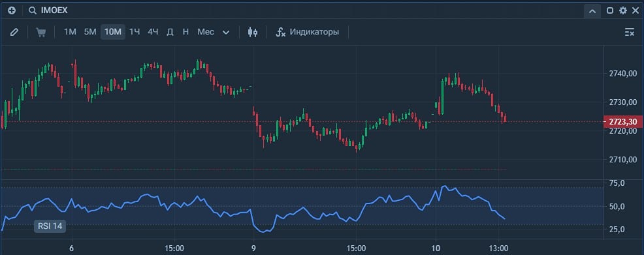Click the plus icon beside the search

point(12,11)
